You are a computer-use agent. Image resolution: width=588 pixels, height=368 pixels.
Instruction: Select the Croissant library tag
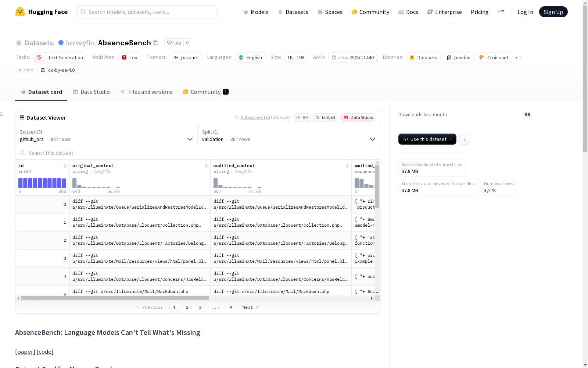(494, 57)
